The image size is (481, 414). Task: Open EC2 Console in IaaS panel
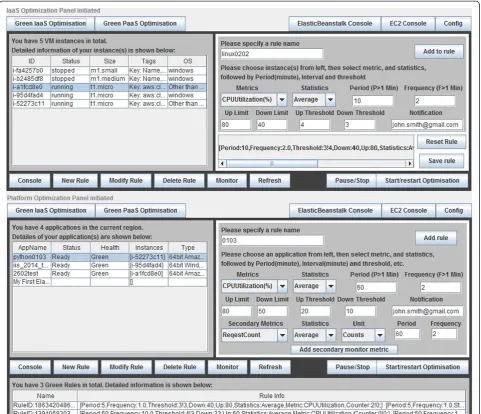(x=408, y=24)
